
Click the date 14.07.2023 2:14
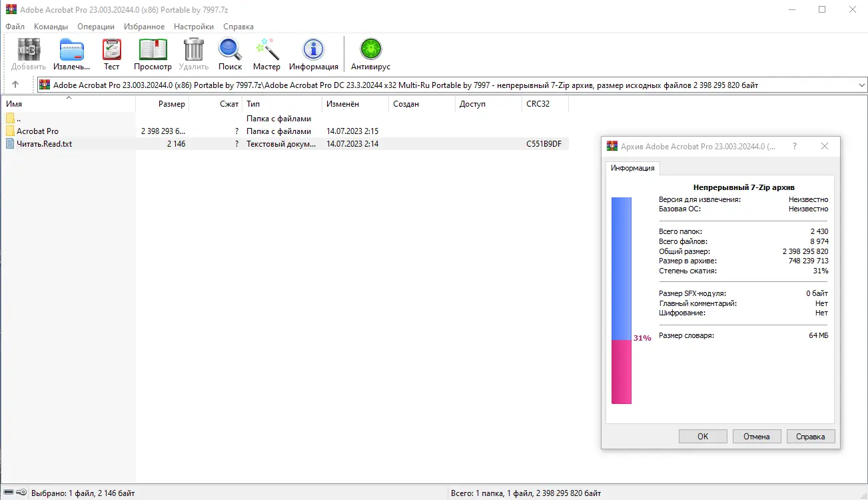(x=352, y=143)
